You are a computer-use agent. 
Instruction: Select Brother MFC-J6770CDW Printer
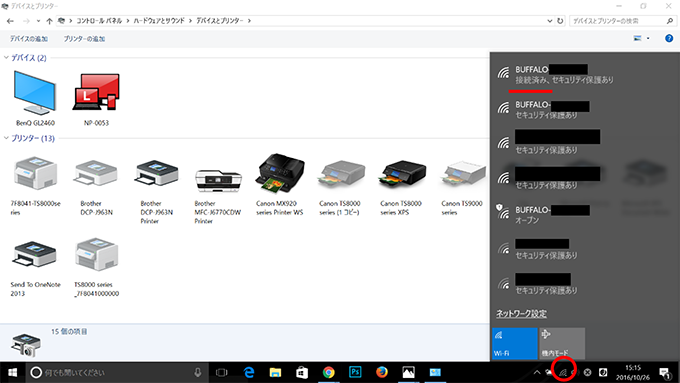[218, 195]
